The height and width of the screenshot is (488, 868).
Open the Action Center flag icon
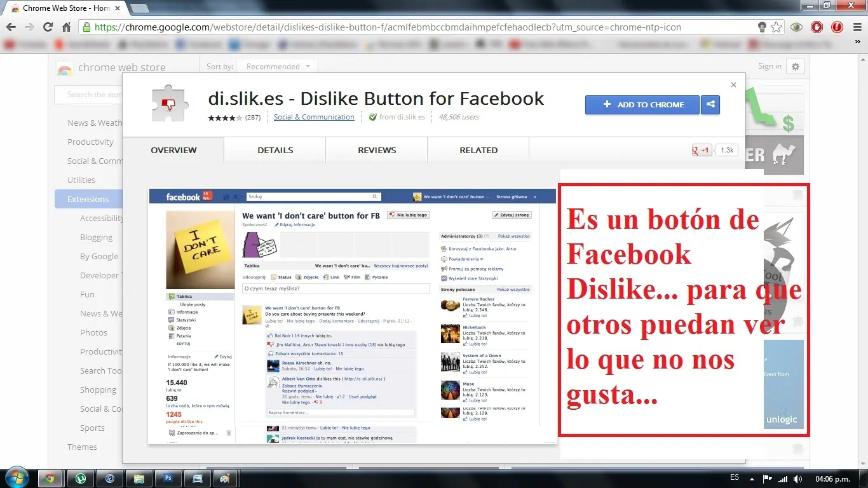(x=768, y=478)
